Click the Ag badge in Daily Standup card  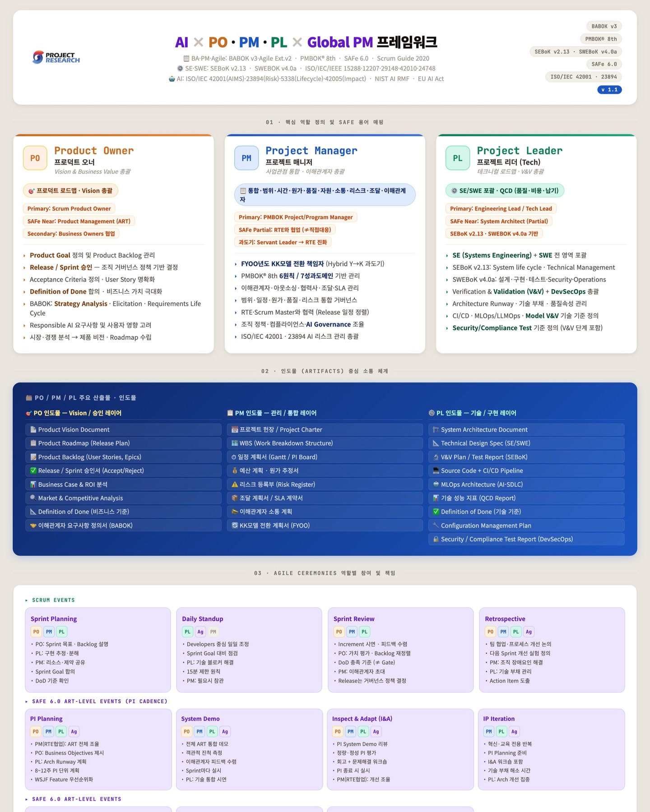tap(200, 632)
